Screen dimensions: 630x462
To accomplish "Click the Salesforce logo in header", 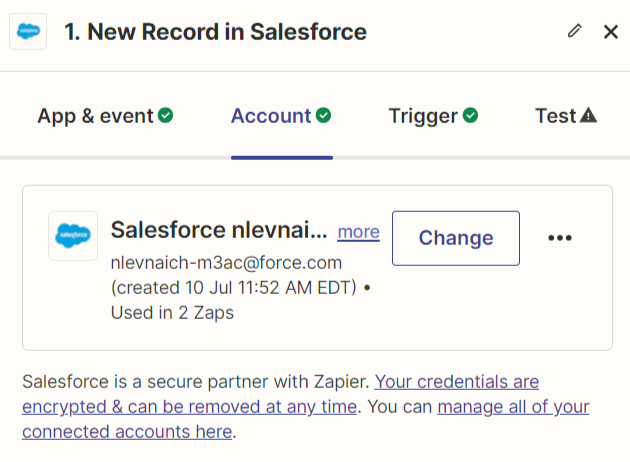I will tap(28, 31).
